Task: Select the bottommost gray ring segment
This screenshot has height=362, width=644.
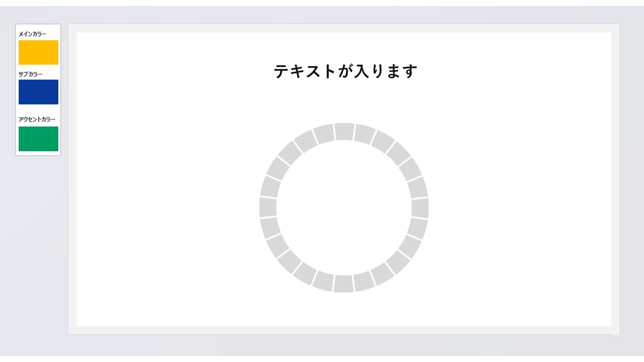Action: click(344, 284)
